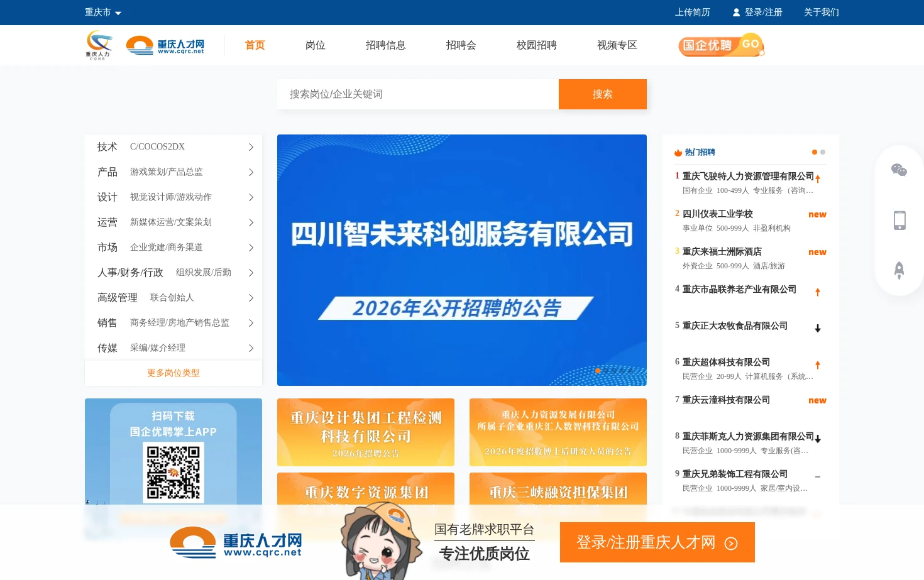Click new badge beside 重庆云潼科技
Image resolution: width=924 pixels, height=580 pixels.
[817, 401]
